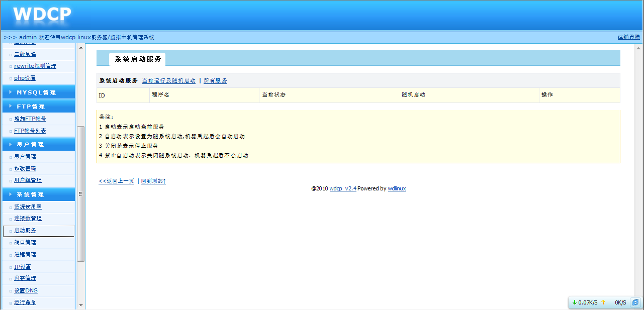Open wdcp_v2.4 footer link
The height and width of the screenshot is (310, 644).
pos(343,188)
